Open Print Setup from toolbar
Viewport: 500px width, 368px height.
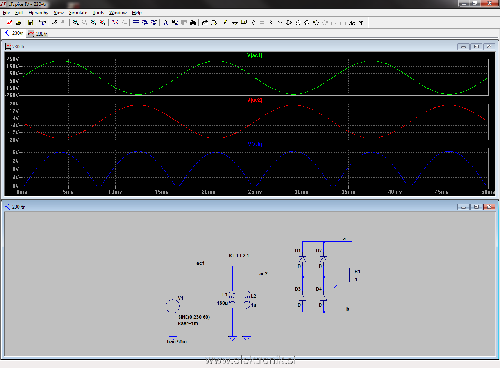click(x=214, y=22)
